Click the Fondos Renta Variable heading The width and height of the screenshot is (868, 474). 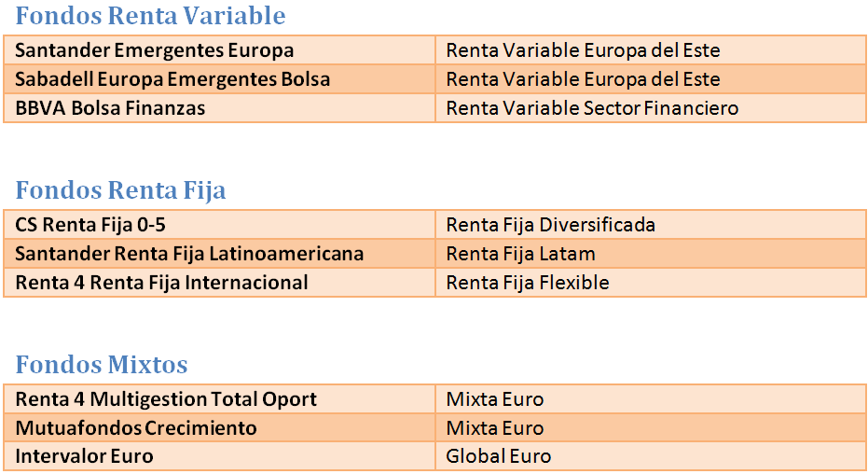(x=150, y=16)
